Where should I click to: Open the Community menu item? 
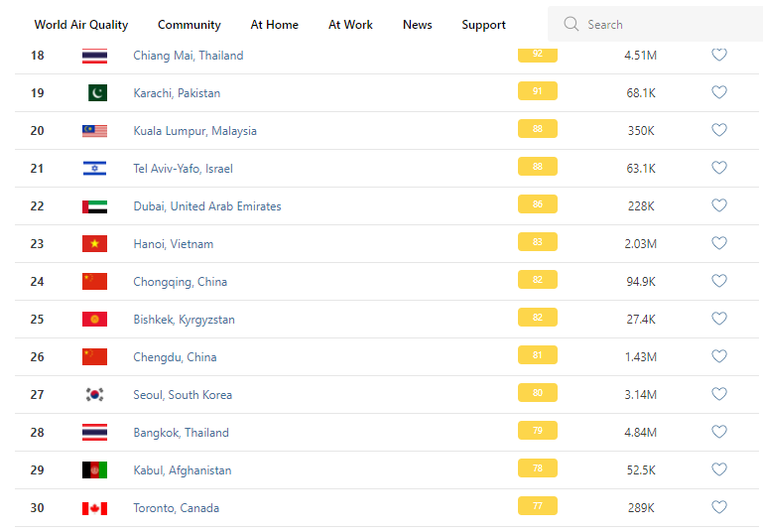tap(190, 25)
